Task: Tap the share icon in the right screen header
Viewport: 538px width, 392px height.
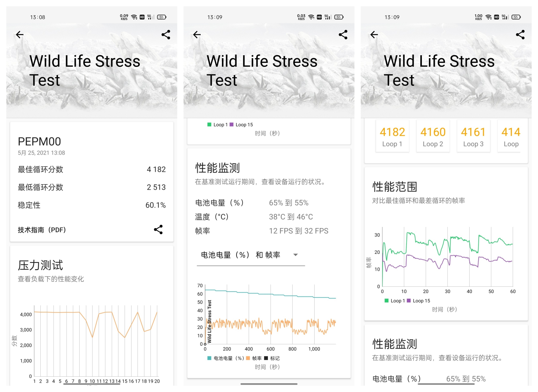Action: (x=520, y=35)
